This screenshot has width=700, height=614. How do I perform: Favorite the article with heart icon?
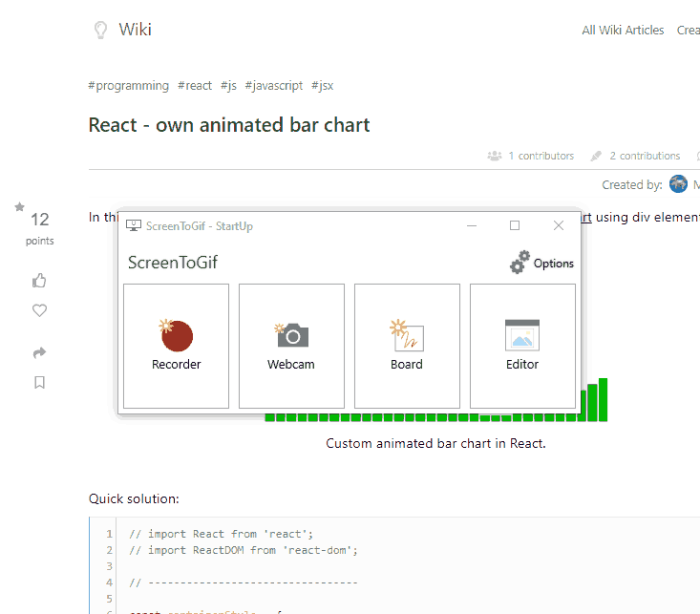point(39,310)
